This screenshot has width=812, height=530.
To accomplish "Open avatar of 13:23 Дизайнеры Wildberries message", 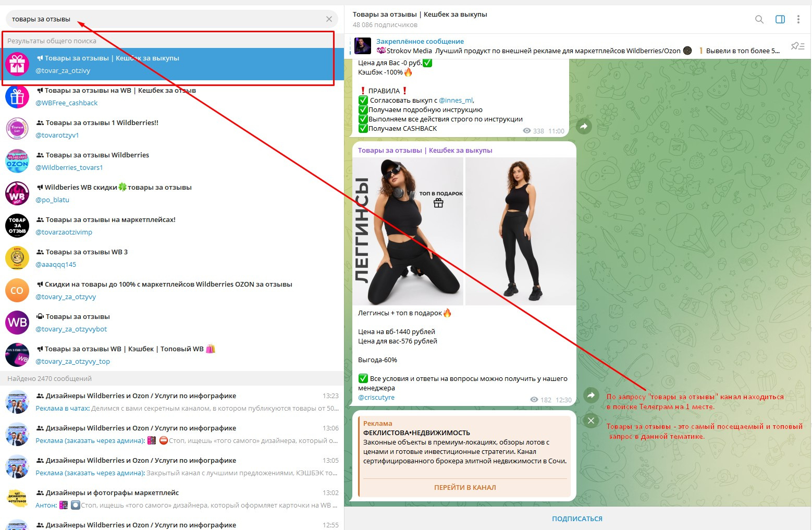I will [17, 402].
